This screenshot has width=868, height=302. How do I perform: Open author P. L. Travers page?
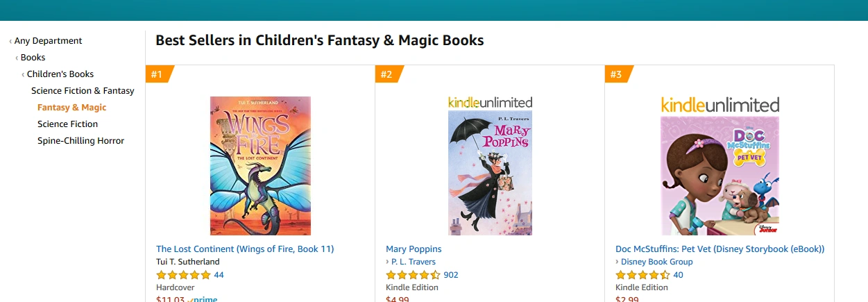(x=413, y=262)
